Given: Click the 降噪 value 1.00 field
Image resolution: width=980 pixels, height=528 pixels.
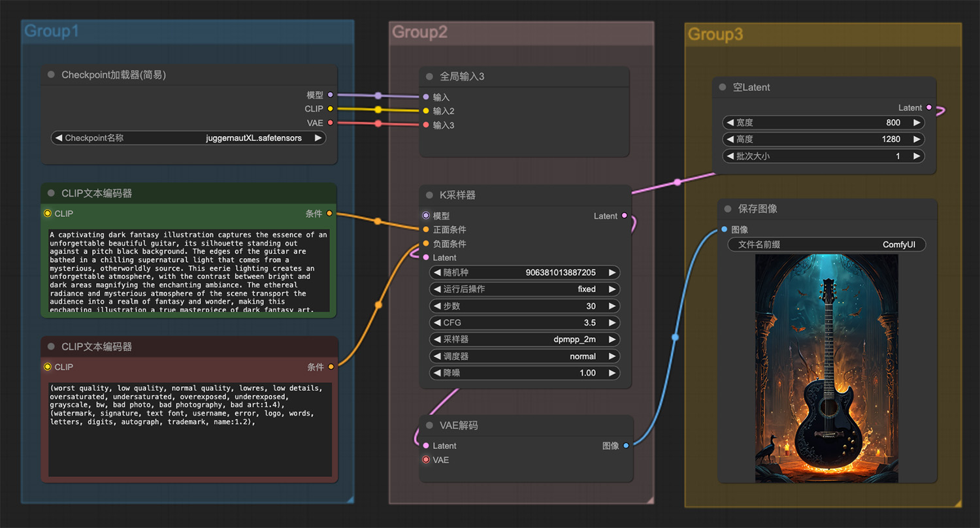Looking at the screenshot, I should 524,372.
